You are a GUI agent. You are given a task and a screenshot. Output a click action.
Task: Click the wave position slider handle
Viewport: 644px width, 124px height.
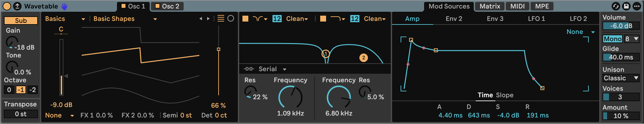pyautogui.click(x=219, y=49)
